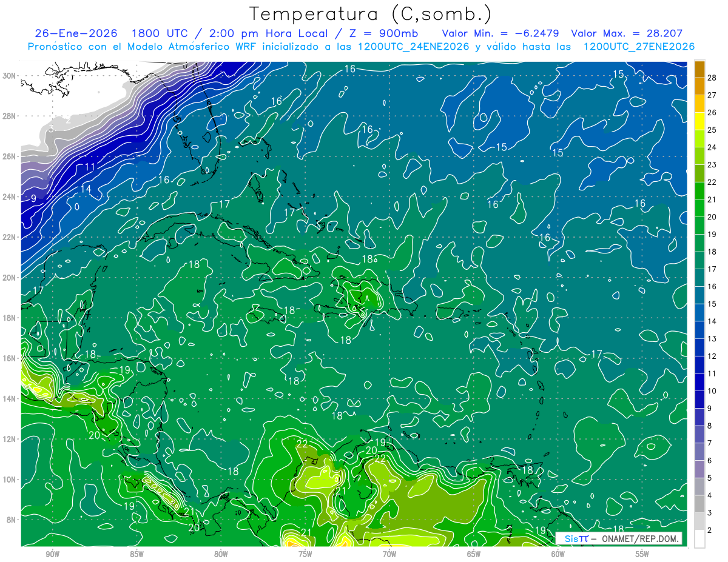Click legend color band between 13 and 14
This screenshot has width=728, height=562.
pos(699,330)
